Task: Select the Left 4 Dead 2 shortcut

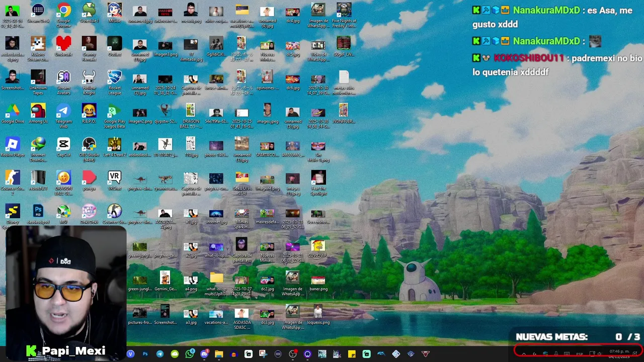Action: (115, 147)
